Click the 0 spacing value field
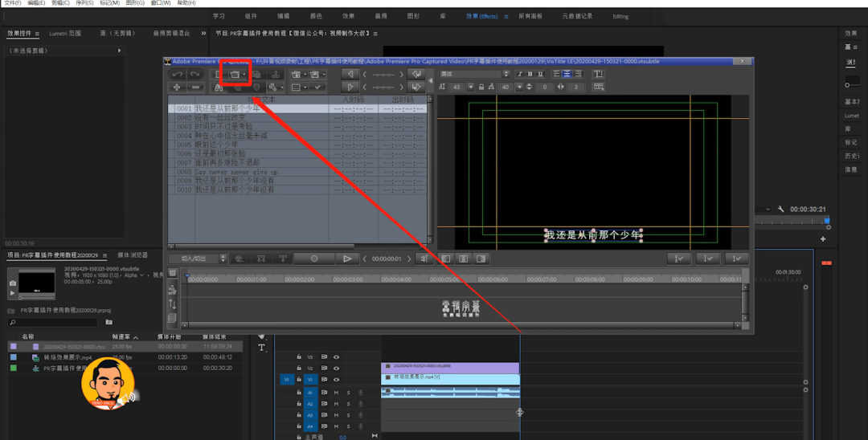868x440 pixels. (x=545, y=88)
